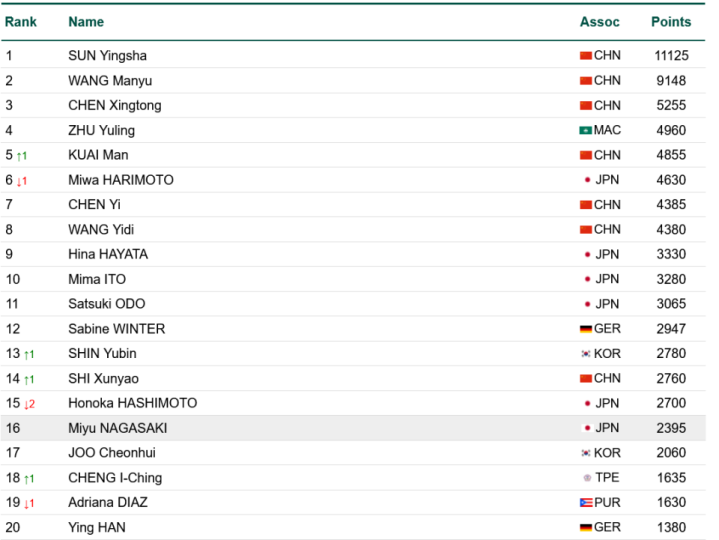Image resolution: width=719 pixels, height=540 pixels.
Task: Click Macau flag next to ZHU Yuling
Action: click(585, 131)
